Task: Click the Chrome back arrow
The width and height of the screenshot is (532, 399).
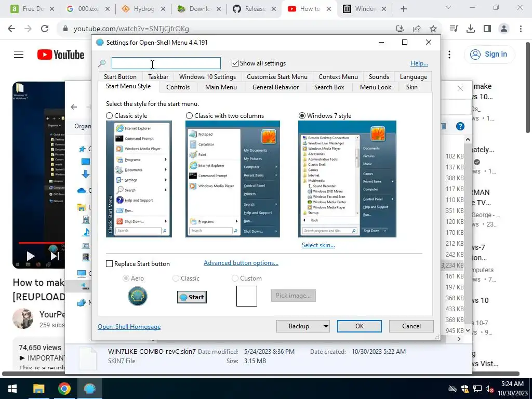Action: coord(11,29)
